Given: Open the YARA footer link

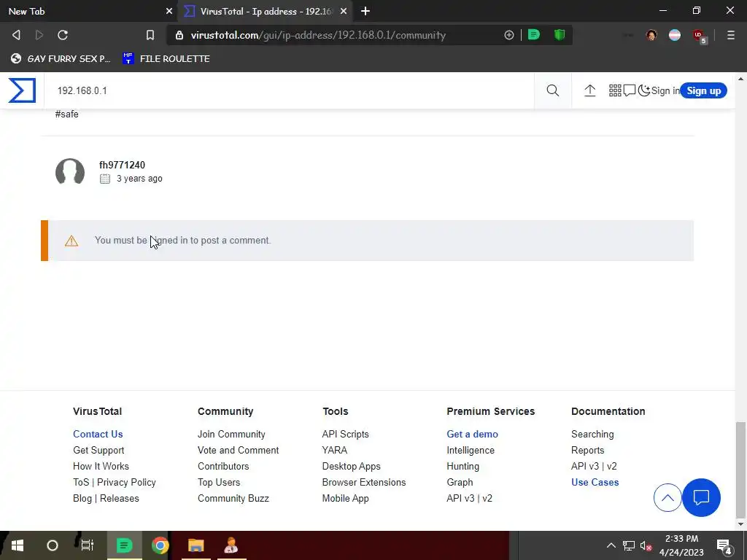Looking at the screenshot, I should click(334, 450).
